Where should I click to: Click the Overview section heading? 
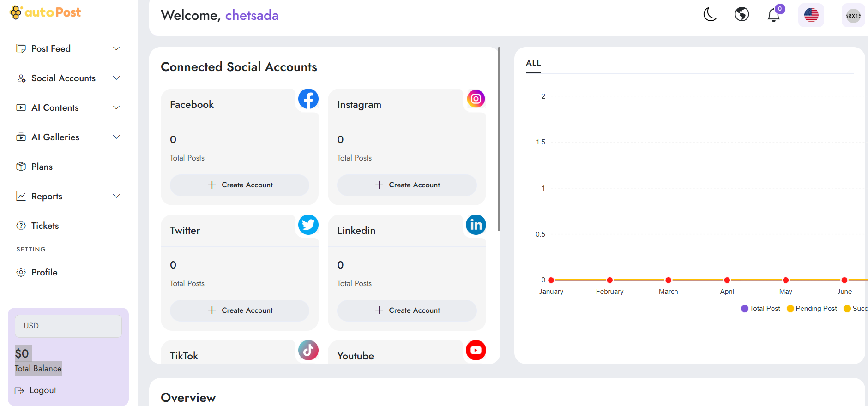point(188,398)
